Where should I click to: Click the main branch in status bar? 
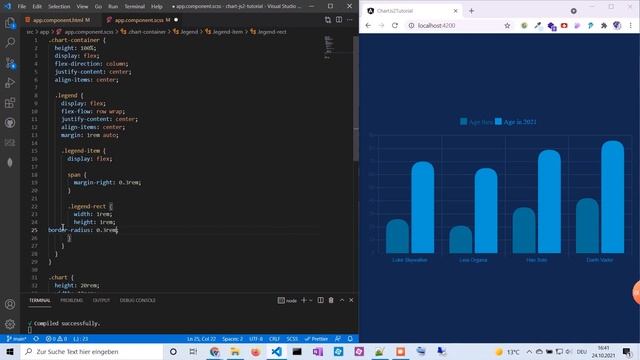(16, 339)
